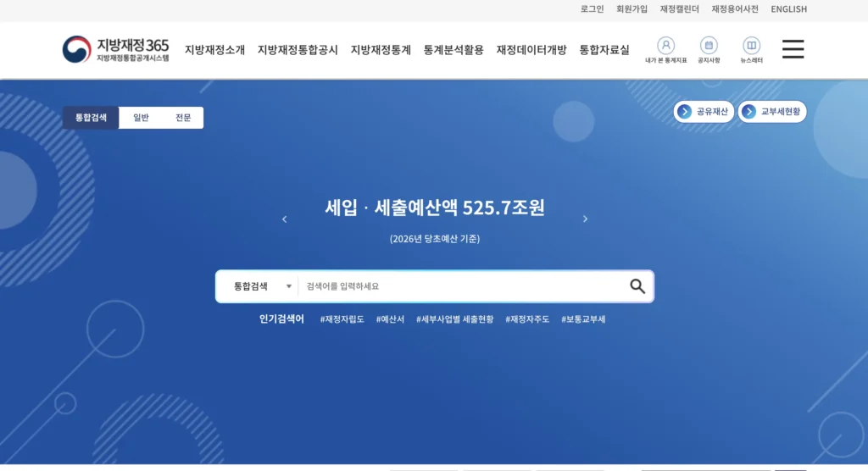Click the 회원가입 link
Screen dimensions: 868x471
point(632,8)
